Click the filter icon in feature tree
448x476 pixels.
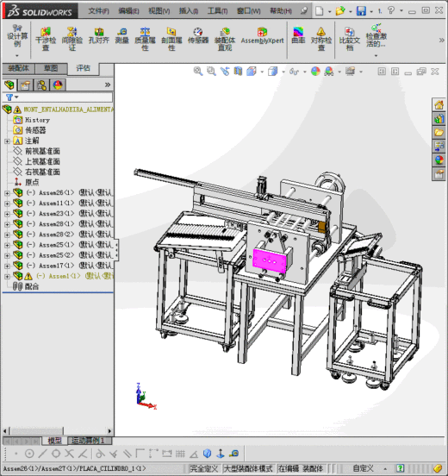pyautogui.click(x=9, y=97)
